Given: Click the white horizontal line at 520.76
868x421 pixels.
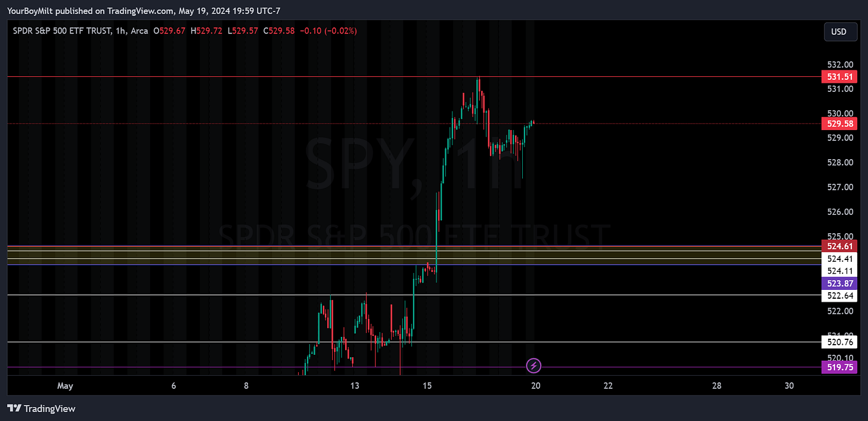Looking at the screenshot, I should [414, 342].
